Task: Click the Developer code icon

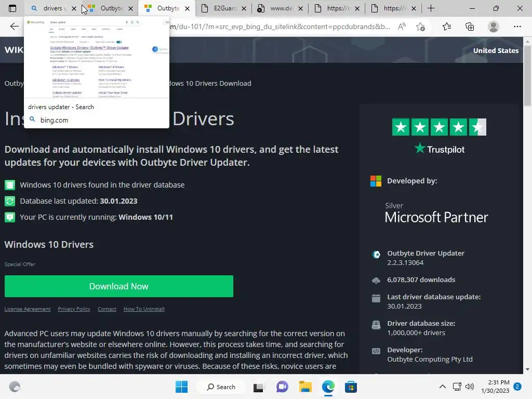Action: (x=376, y=351)
